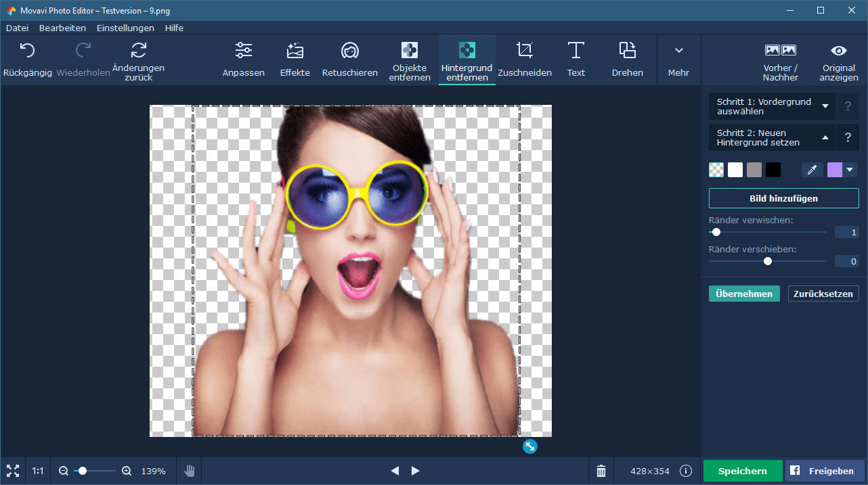
Task: Share via Freigeben Facebook button
Action: [x=825, y=471]
